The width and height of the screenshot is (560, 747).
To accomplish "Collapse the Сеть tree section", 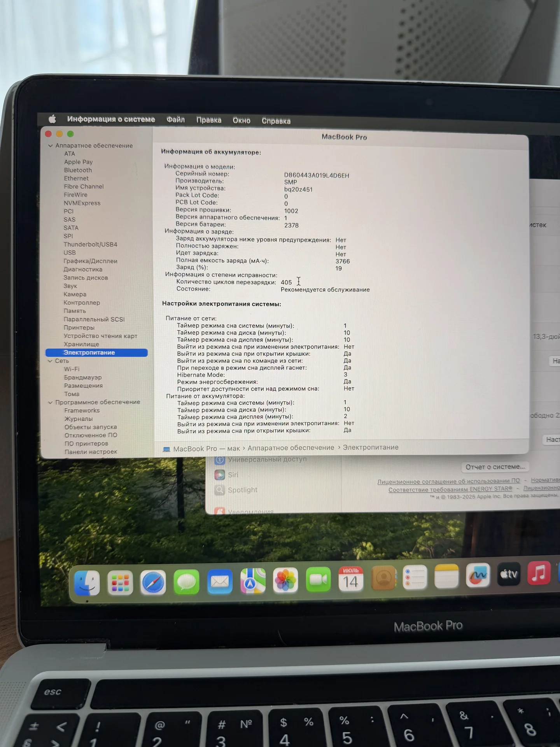I will click(50, 361).
